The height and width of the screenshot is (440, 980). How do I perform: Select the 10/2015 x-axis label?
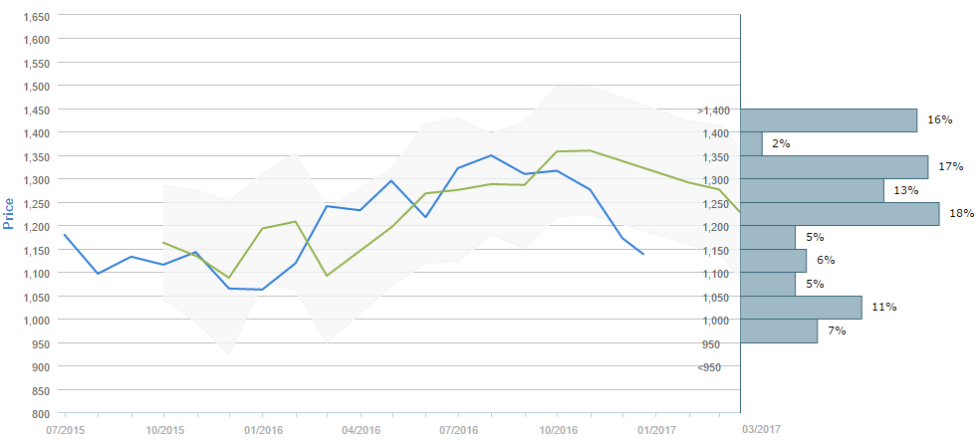[163, 429]
